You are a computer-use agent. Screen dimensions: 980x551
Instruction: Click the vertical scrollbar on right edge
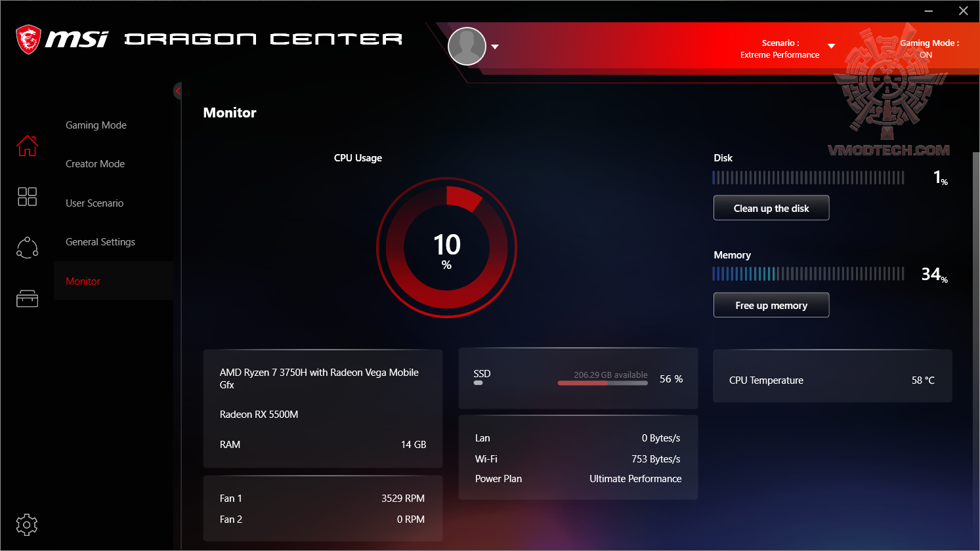(975, 341)
